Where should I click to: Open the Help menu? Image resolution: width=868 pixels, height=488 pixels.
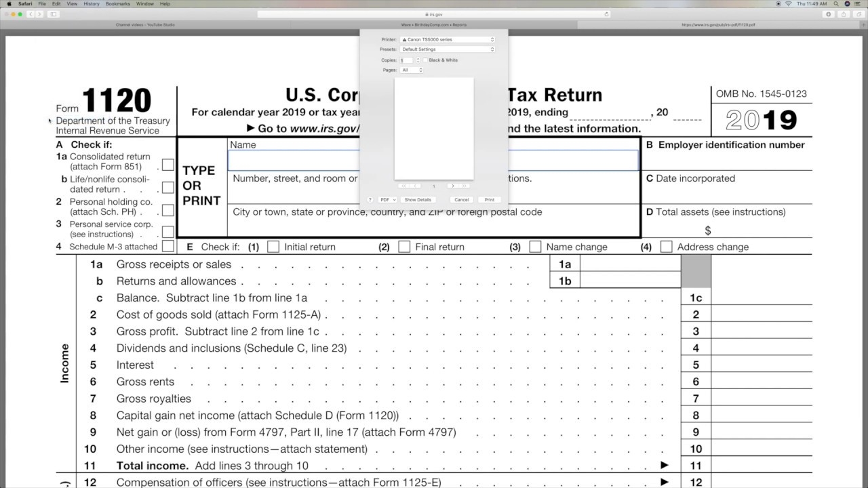point(165,4)
